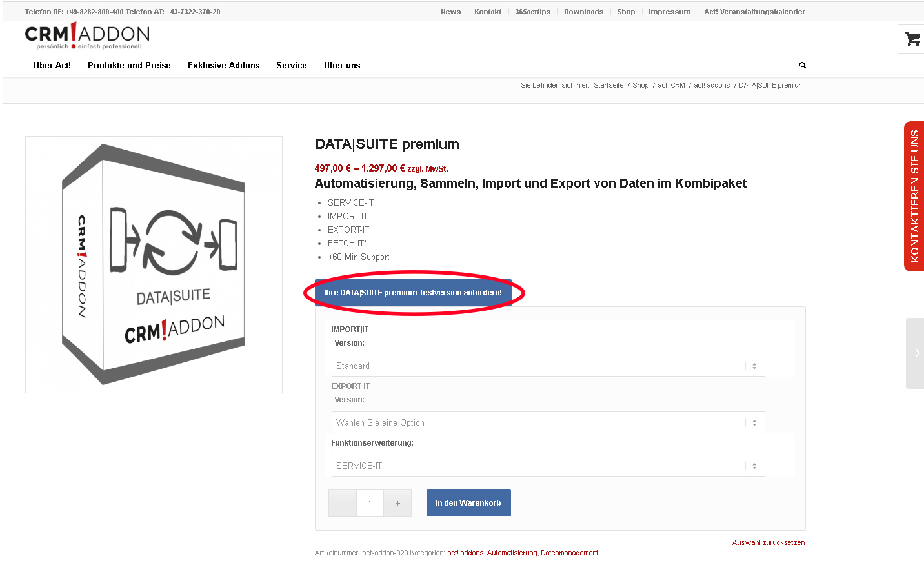Click the 'FETCH-IT*' bullet item

347,243
